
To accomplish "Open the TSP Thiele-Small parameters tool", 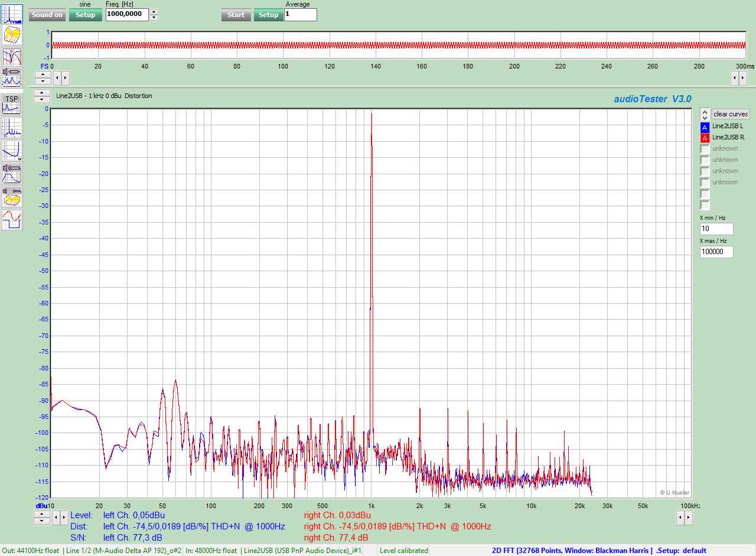I will tap(12, 105).
